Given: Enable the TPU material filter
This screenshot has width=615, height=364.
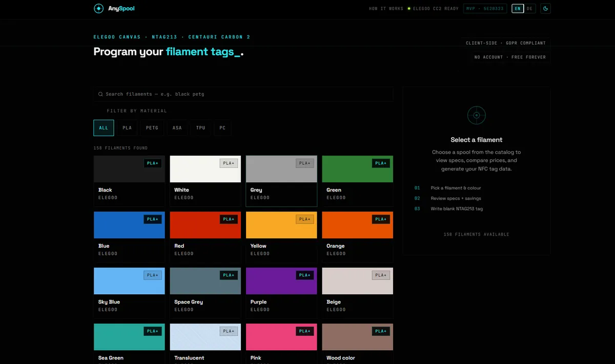Looking at the screenshot, I should point(200,127).
